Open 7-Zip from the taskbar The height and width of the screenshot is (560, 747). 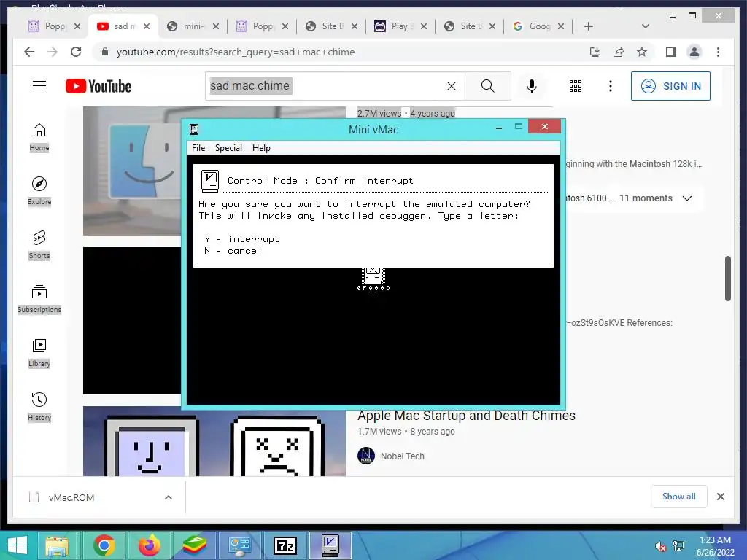coord(285,545)
